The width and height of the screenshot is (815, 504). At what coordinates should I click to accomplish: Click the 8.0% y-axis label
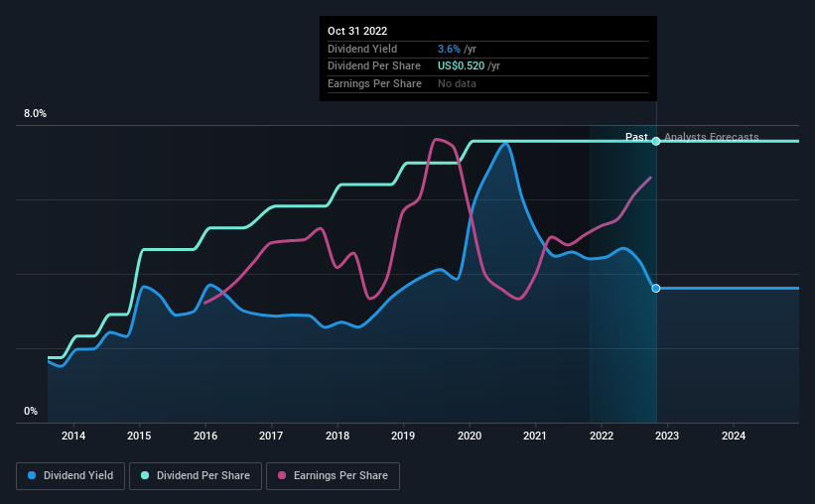pos(35,114)
